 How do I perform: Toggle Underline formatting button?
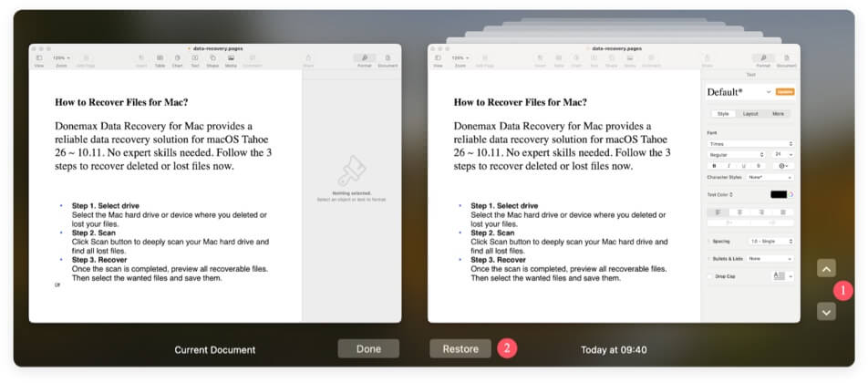743,165
